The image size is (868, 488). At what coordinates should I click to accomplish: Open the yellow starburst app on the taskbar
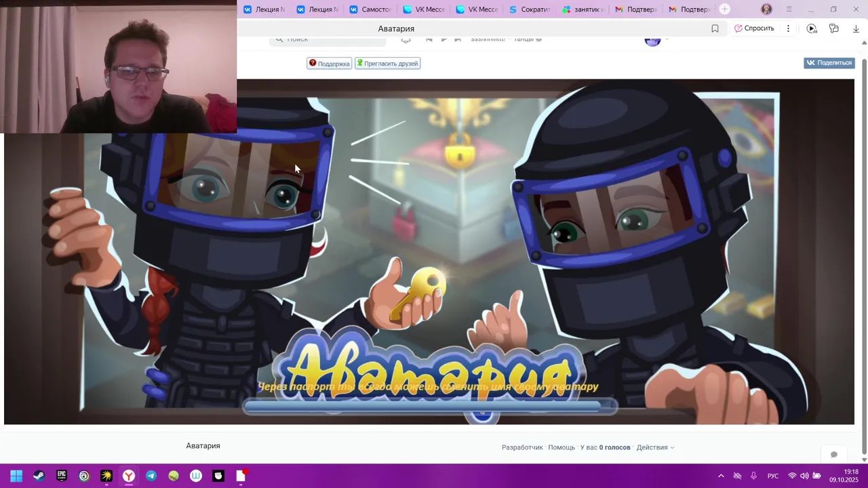pyautogui.click(x=106, y=476)
